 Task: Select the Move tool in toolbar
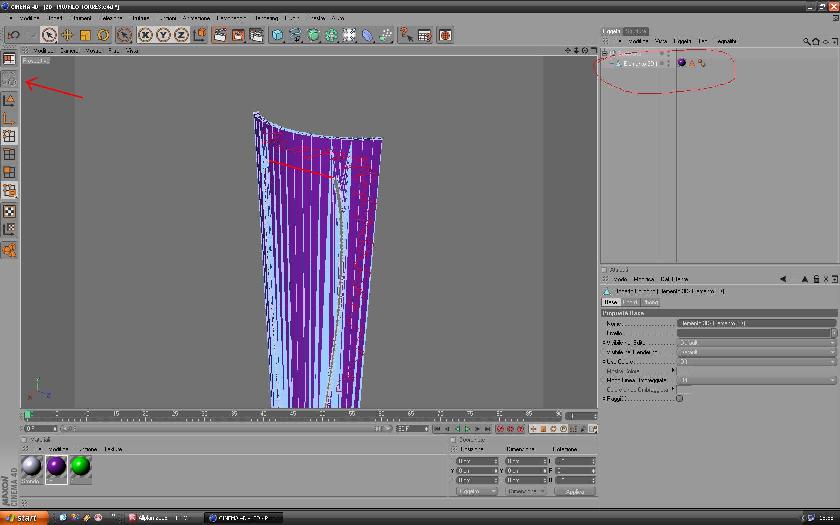67,35
